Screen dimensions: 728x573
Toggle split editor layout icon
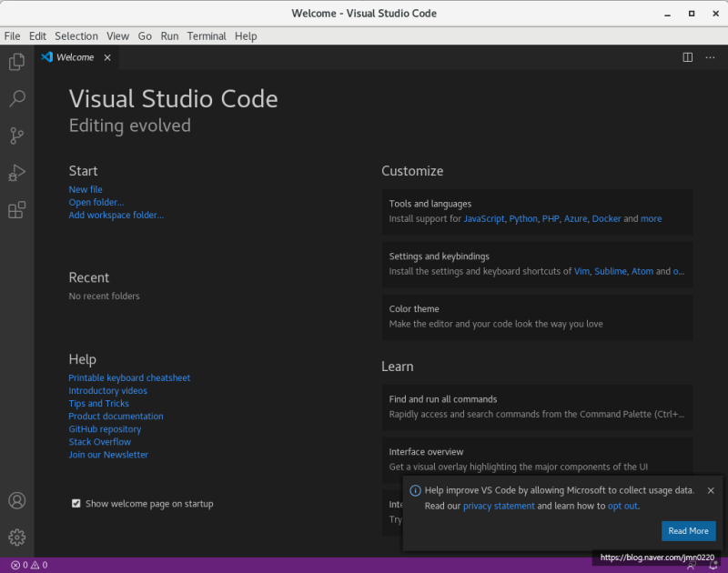(686, 56)
